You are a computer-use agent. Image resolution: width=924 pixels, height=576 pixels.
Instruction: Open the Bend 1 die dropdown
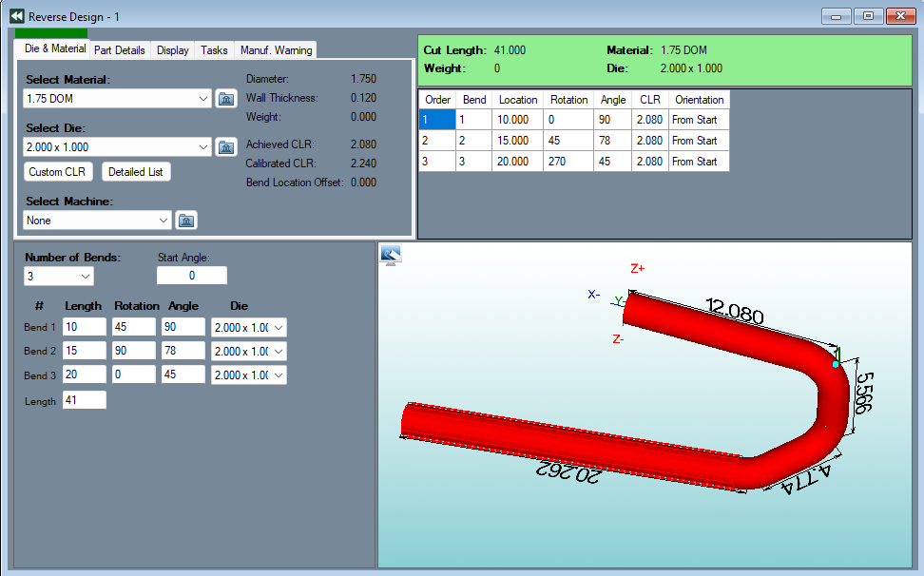[x=279, y=328]
